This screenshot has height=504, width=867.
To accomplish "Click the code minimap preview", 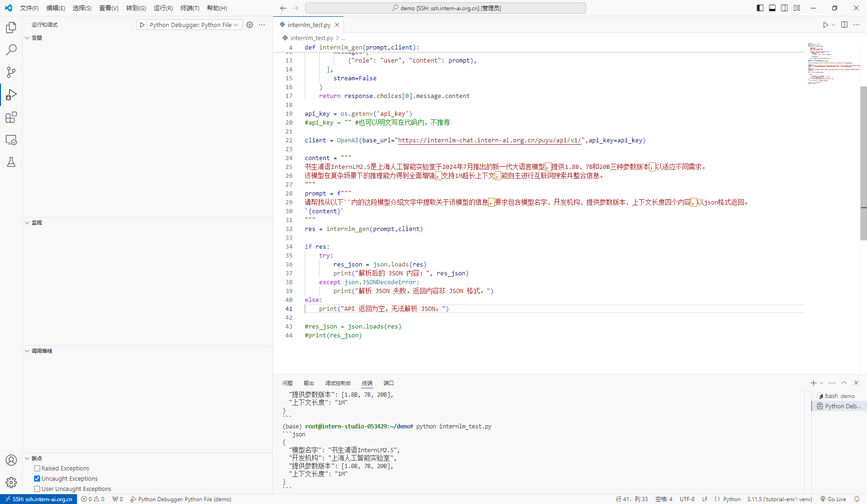I will click(x=833, y=63).
